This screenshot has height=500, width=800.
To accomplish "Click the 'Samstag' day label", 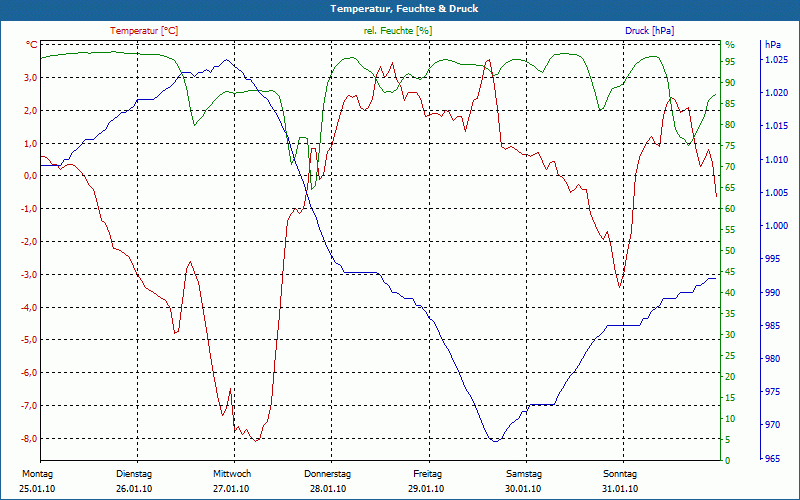I will 524,474.
